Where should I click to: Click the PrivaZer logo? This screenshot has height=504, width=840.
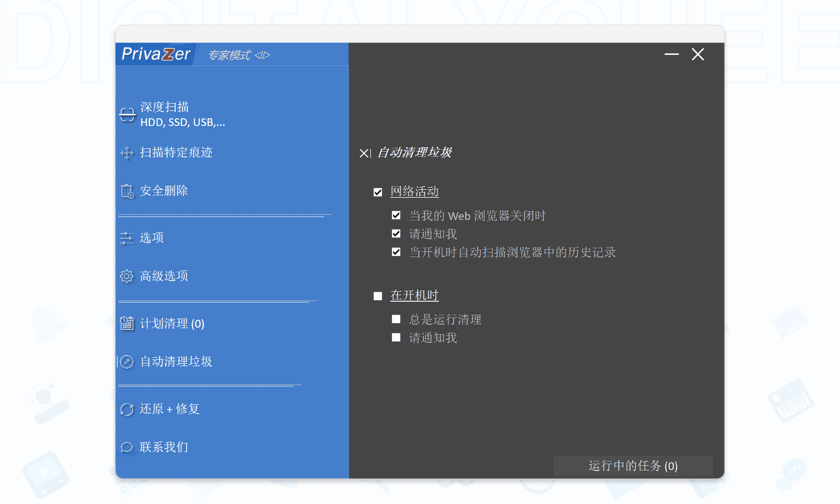pyautogui.click(x=156, y=54)
